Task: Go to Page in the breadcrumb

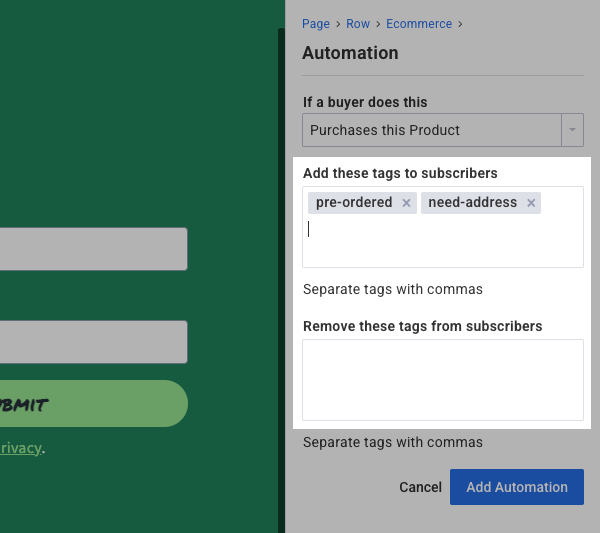Action: [316, 24]
